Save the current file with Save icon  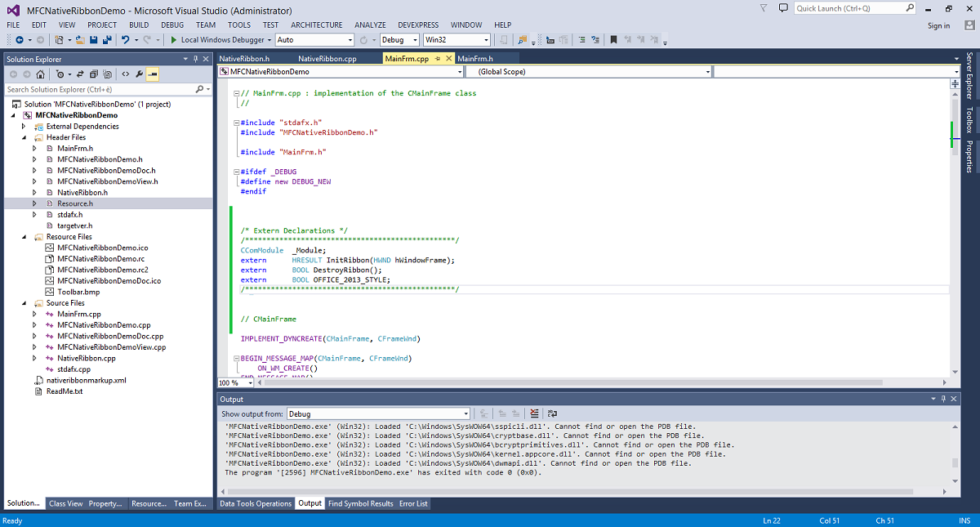tap(94, 39)
